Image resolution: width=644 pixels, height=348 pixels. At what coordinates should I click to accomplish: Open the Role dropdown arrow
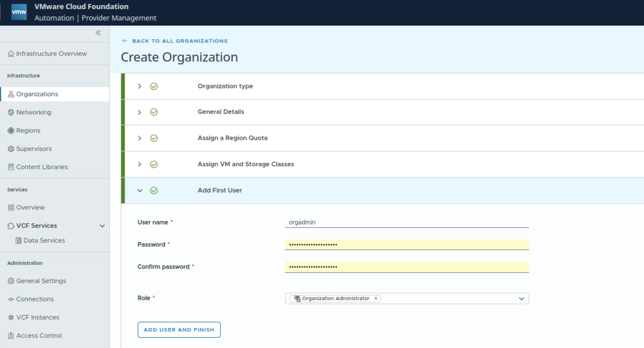tap(521, 299)
